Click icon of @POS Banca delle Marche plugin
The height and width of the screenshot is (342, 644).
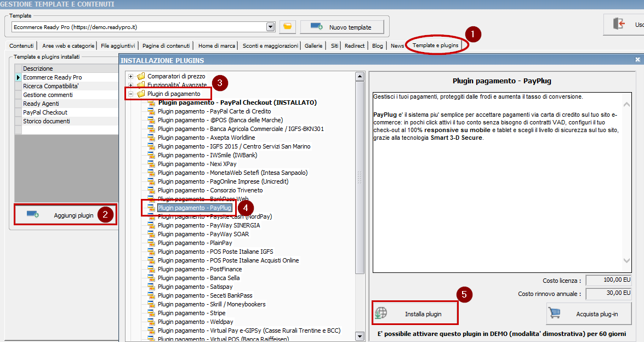tap(151, 120)
